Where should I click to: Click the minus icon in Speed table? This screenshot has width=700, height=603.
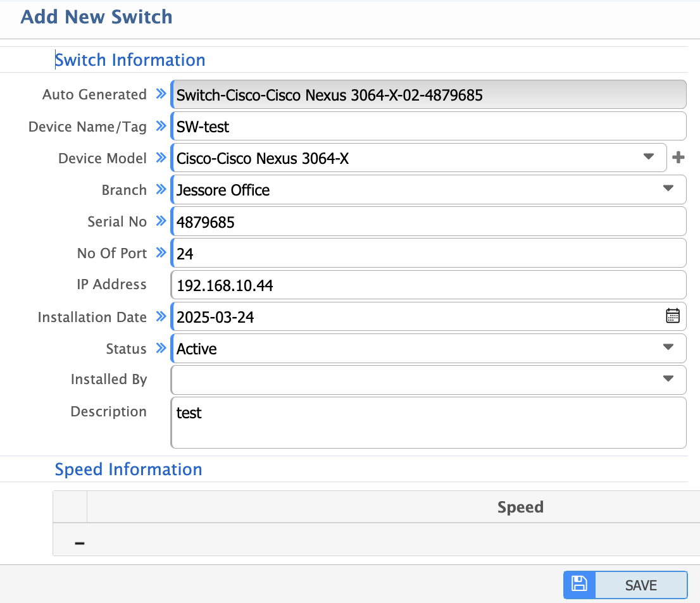tap(80, 543)
